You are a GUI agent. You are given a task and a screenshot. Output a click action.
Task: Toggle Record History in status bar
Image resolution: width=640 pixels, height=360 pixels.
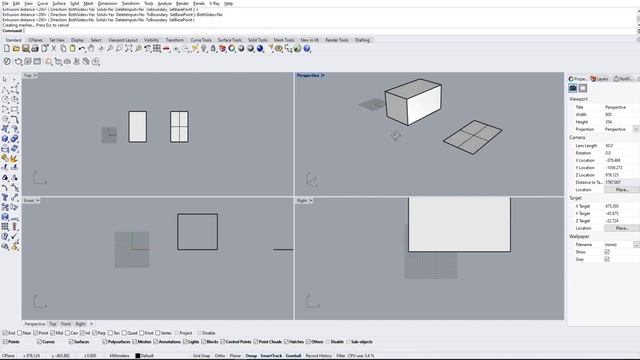click(x=318, y=356)
